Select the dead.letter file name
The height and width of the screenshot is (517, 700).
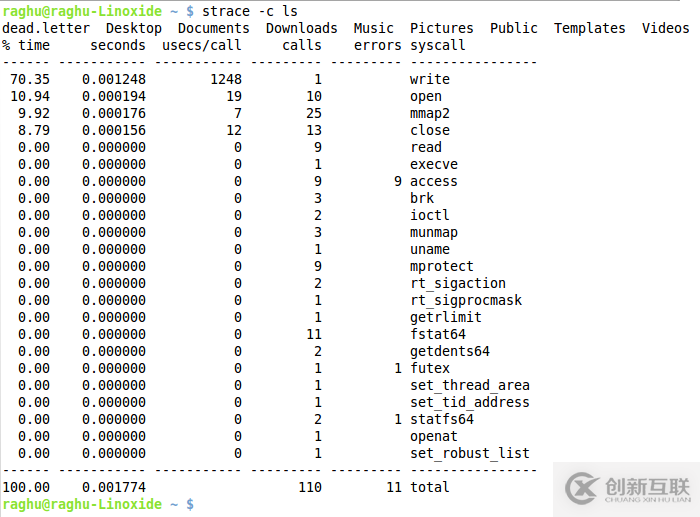[46, 28]
